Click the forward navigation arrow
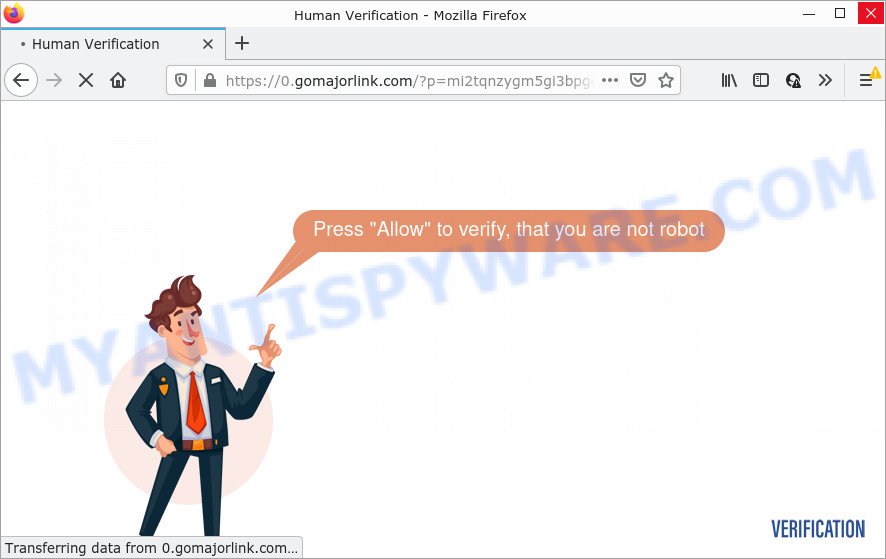 coord(54,80)
